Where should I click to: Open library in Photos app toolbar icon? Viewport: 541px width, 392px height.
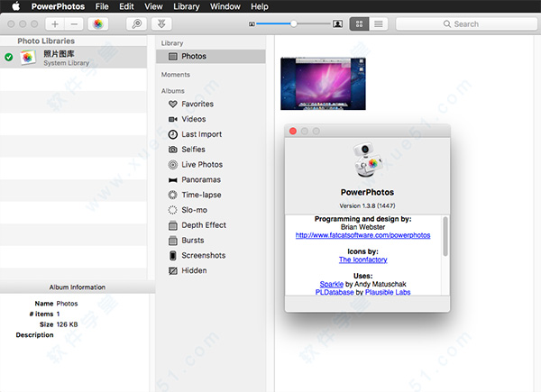coord(98,23)
